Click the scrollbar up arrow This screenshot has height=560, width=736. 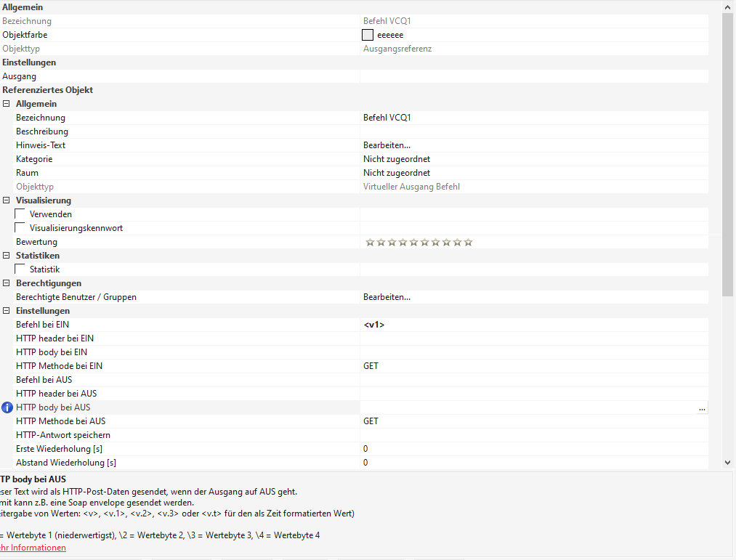coord(728,6)
